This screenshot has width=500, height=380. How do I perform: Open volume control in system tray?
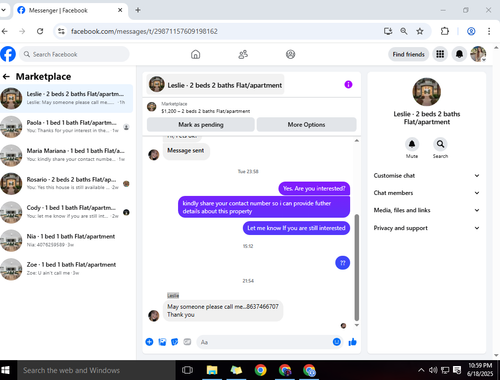click(433, 370)
